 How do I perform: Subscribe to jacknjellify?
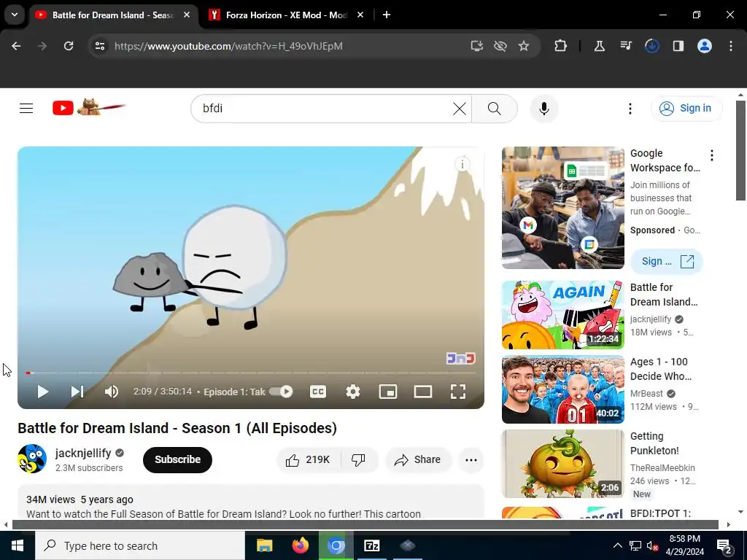coord(177,459)
